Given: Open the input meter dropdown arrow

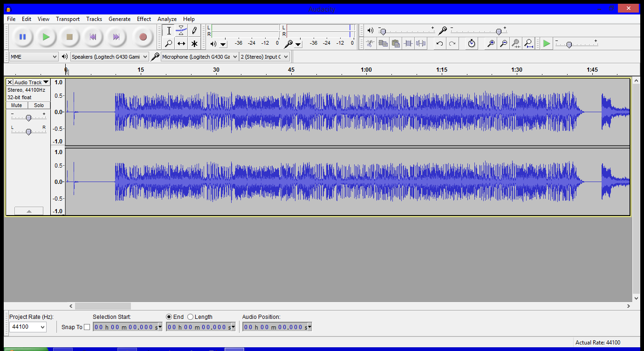Looking at the screenshot, I should [x=298, y=44].
